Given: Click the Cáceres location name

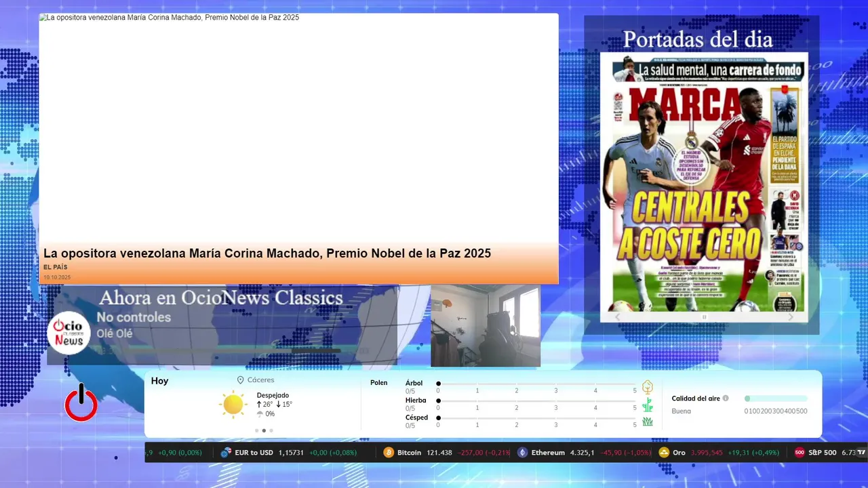Looking at the screenshot, I should [x=260, y=380].
